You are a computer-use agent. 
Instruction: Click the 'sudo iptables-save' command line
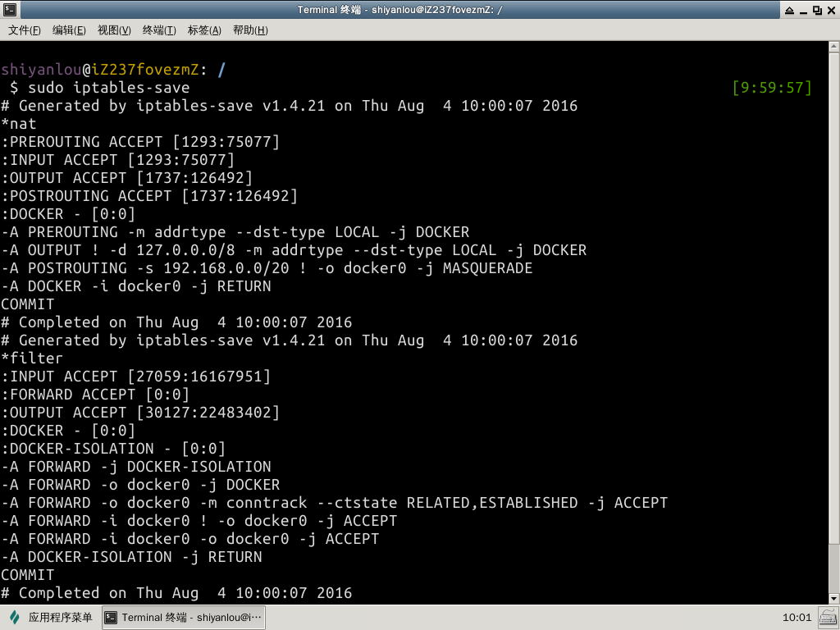tap(108, 88)
